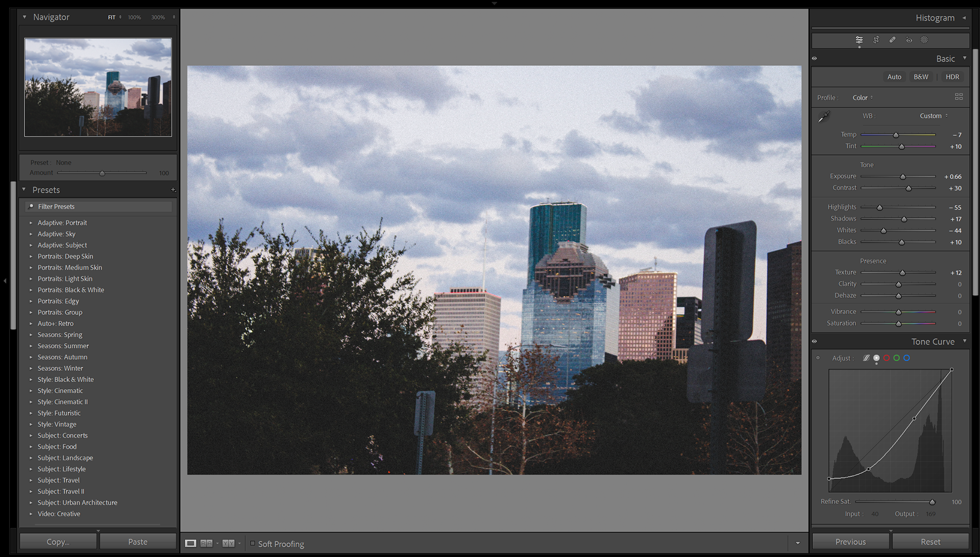Select the blue channel curve circle
This screenshot has width=980, height=557.
click(906, 358)
